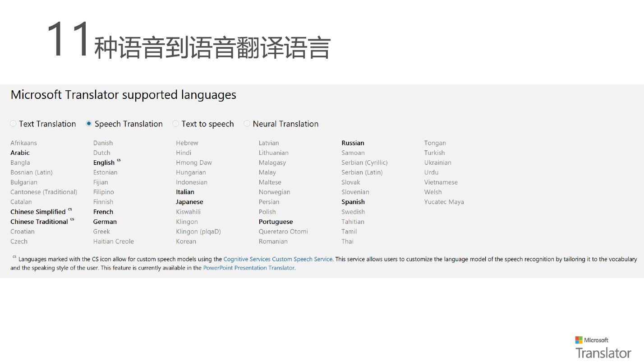Click Afrikaans in the first column
This screenshot has width=644, height=363.
pyautogui.click(x=23, y=143)
